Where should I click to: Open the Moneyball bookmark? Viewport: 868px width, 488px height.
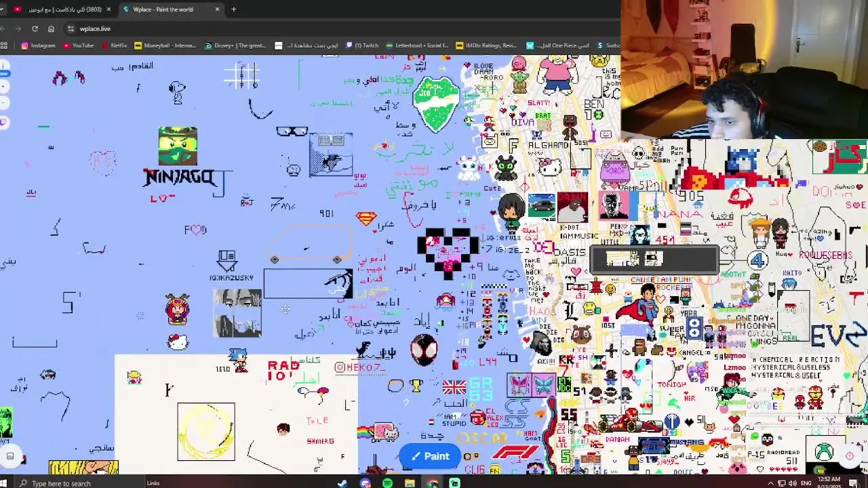(x=165, y=45)
